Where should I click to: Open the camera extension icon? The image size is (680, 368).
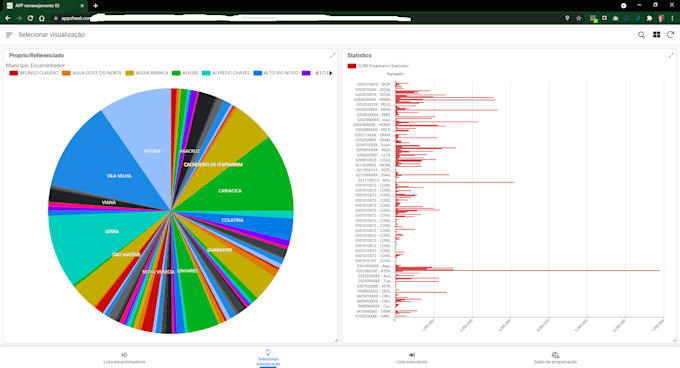tap(615, 18)
